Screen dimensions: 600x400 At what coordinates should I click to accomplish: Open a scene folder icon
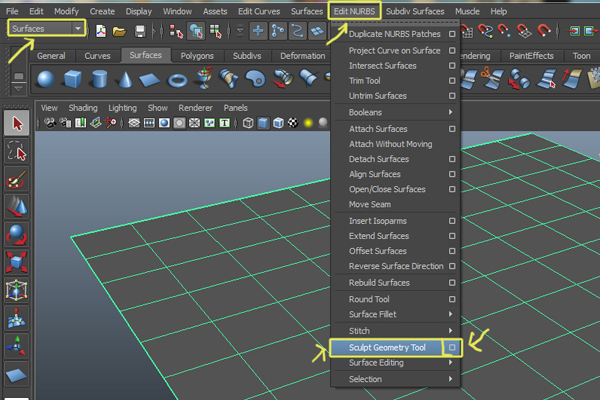pyautogui.click(x=119, y=31)
